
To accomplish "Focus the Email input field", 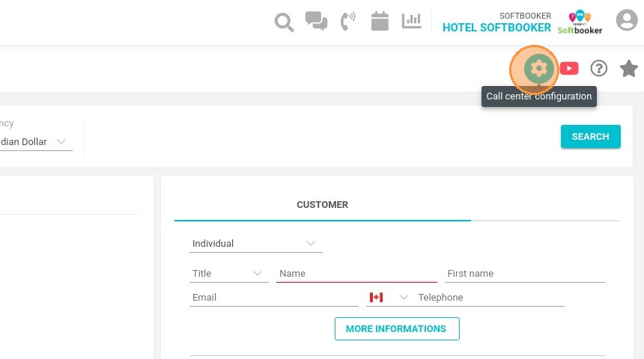I will tap(273, 297).
